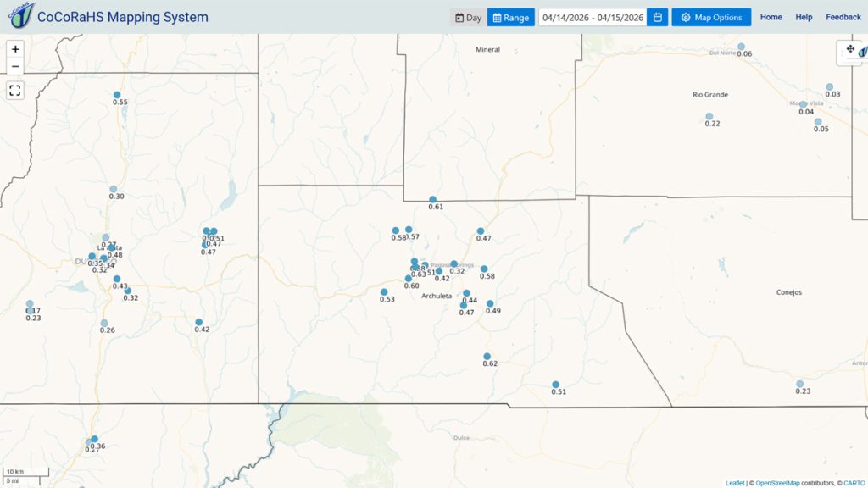Click the move icon in the map's corner control
868x488 pixels.
click(x=850, y=49)
